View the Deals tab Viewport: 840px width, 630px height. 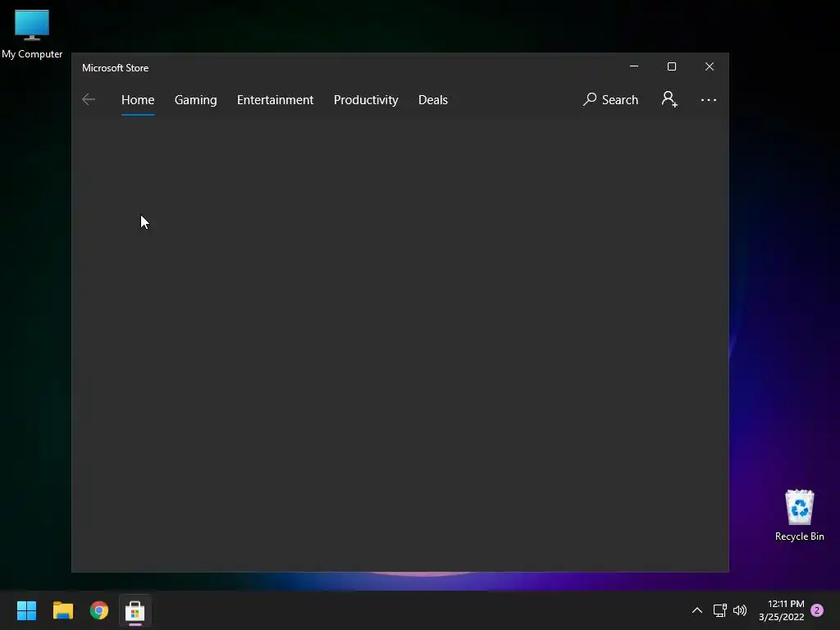pos(433,99)
